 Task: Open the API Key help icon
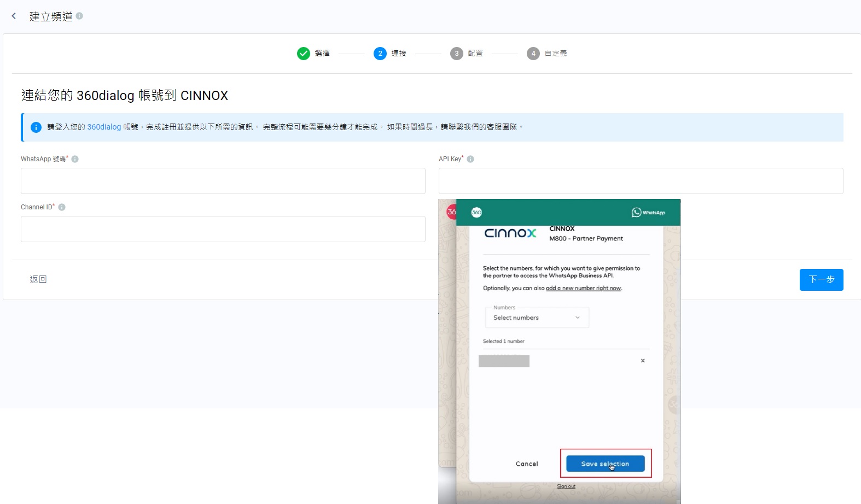(470, 159)
